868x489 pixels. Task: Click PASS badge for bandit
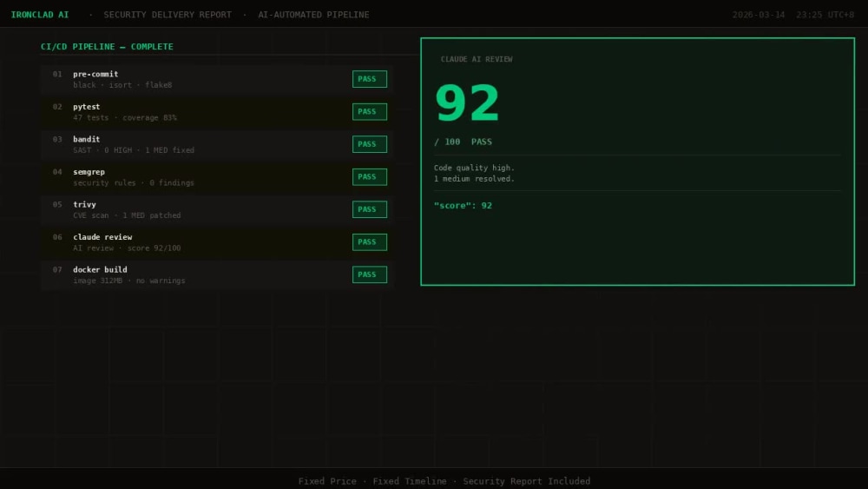369,144
